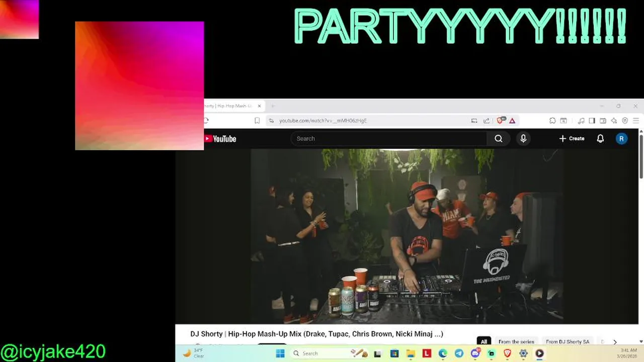Toggle the browser sidebar panel icon
This screenshot has width=644, height=362.
point(592,121)
